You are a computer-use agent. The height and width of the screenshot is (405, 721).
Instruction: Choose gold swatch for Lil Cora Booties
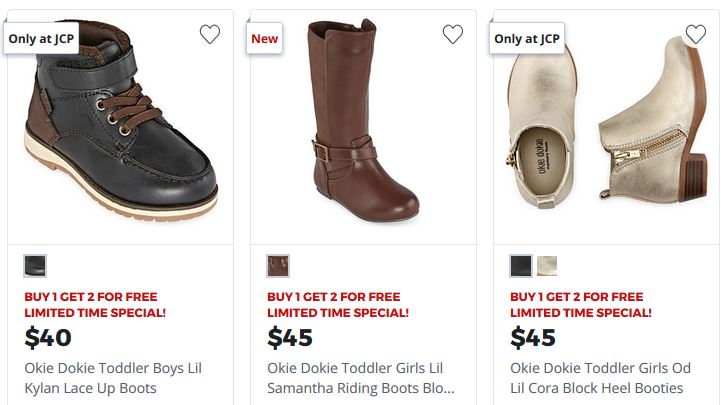547,266
